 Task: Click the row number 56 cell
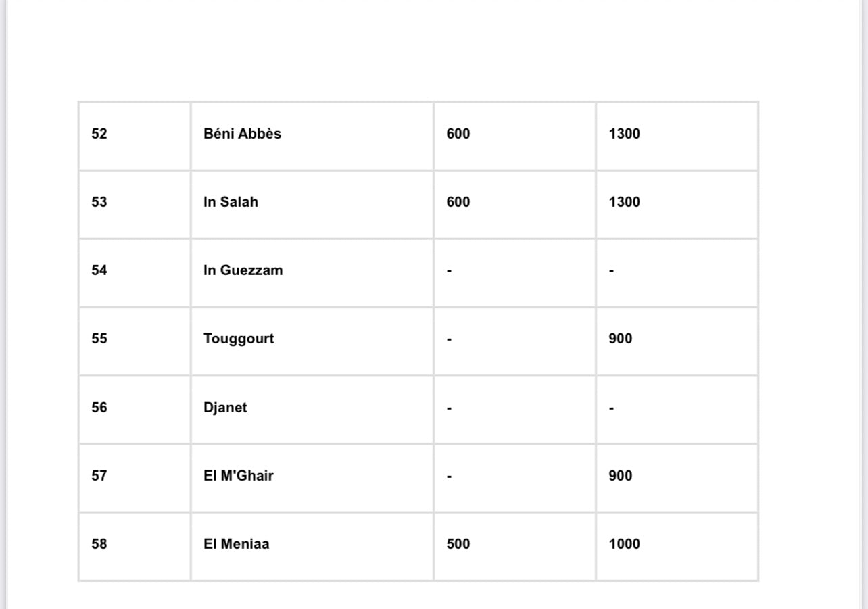[x=99, y=408]
